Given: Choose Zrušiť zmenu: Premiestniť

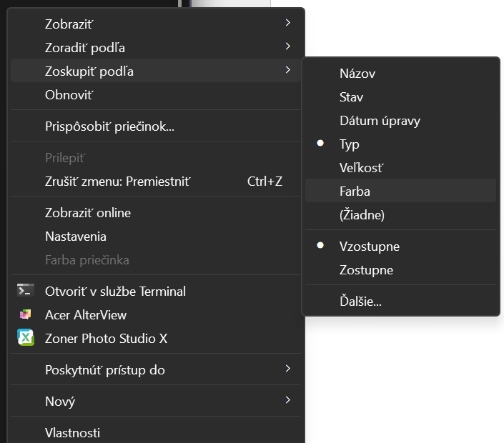Looking at the screenshot, I should (118, 181).
